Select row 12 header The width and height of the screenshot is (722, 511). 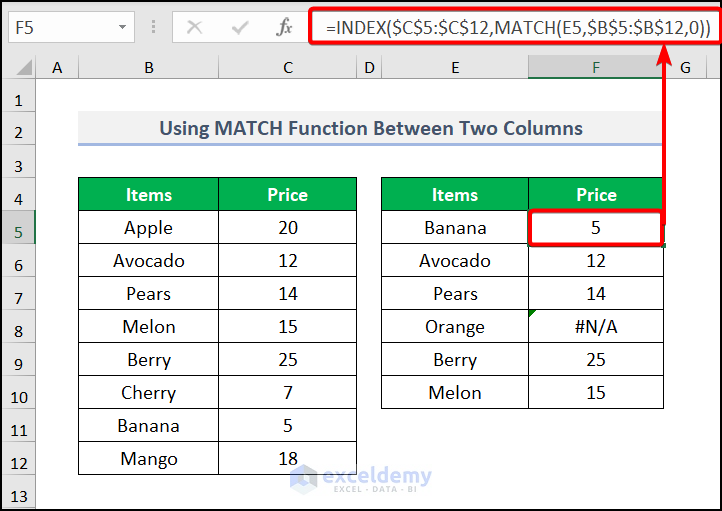click(x=18, y=459)
